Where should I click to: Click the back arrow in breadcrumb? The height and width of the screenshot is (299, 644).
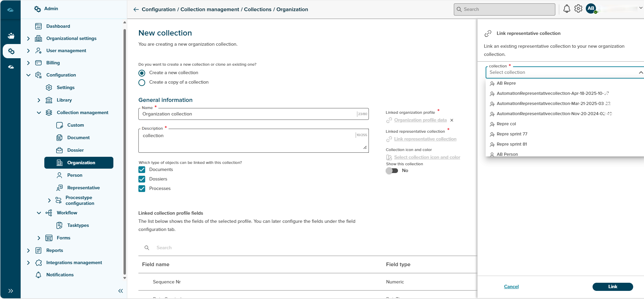tap(136, 9)
